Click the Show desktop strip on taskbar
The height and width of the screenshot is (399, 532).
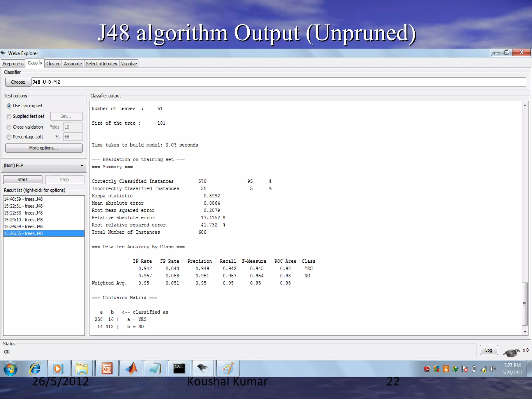[x=529, y=369]
